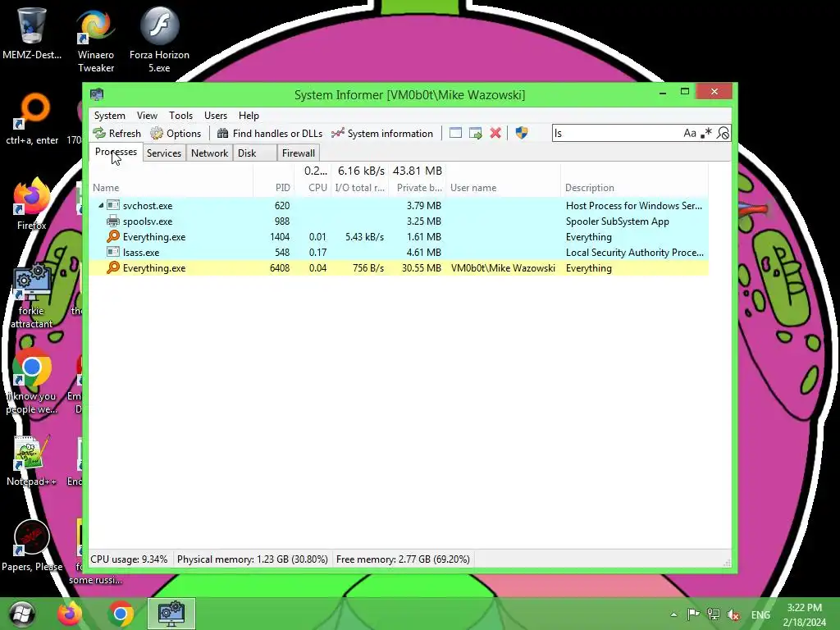Click the lsass.exe process icon
The image size is (840, 630).
[113, 252]
